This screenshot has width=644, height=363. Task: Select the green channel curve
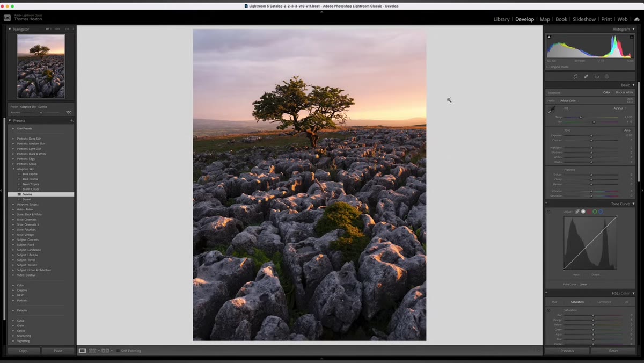pyautogui.click(x=595, y=212)
